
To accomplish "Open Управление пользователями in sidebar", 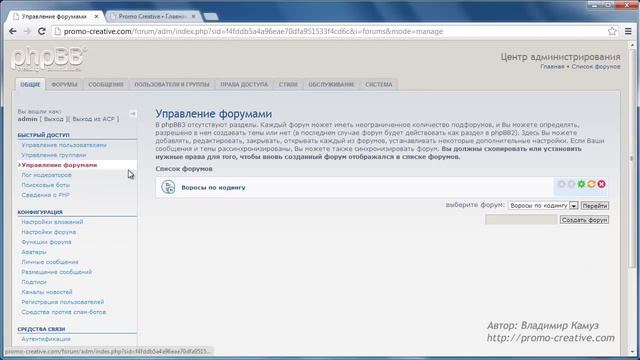I will coord(64,145).
